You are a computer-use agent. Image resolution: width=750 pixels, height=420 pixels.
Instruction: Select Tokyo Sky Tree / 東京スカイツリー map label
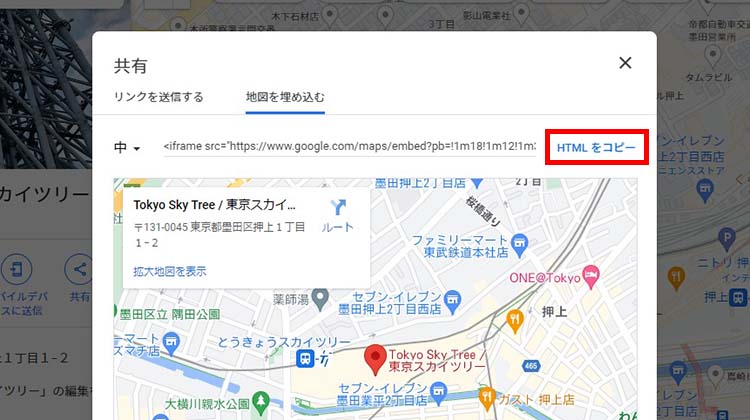[437, 361]
